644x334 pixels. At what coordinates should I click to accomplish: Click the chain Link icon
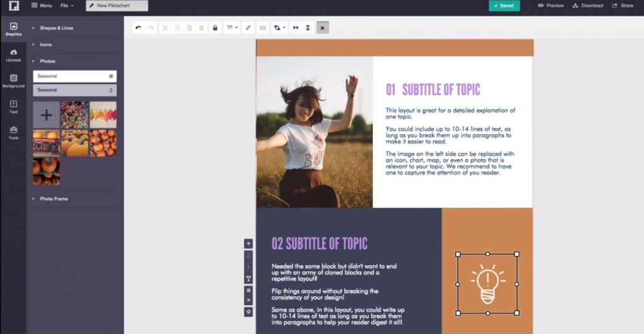(x=248, y=28)
